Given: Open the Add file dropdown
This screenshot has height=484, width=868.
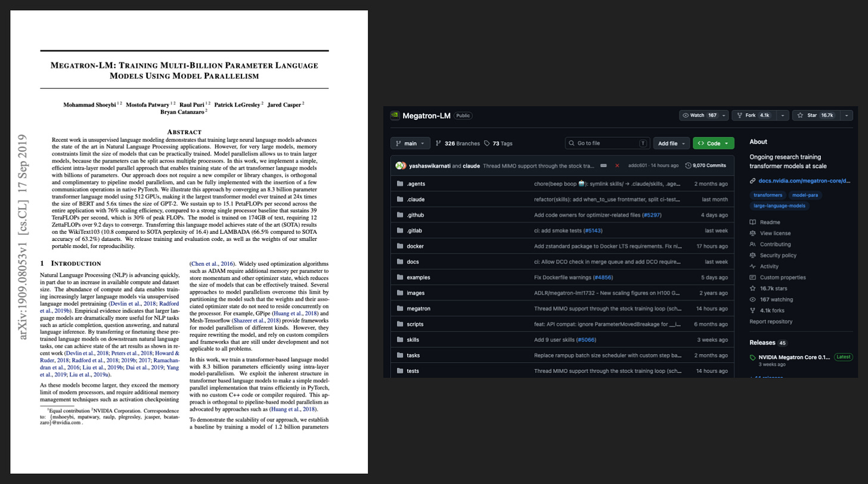Looking at the screenshot, I should pos(671,143).
